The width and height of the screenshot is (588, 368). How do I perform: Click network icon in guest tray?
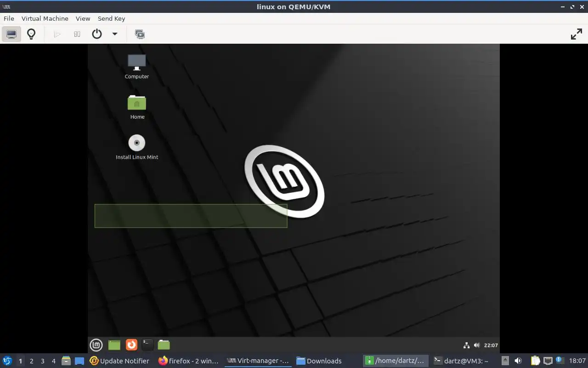[466, 345]
